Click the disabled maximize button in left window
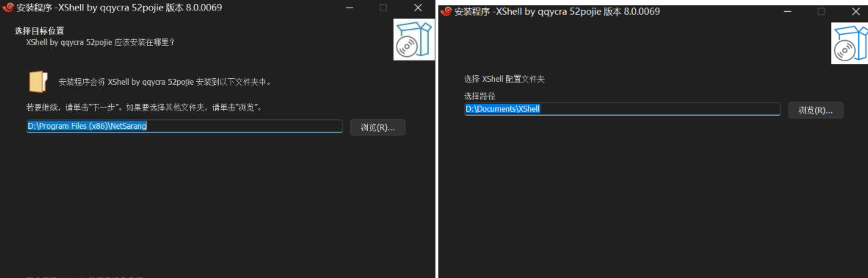Image resolution: width=868 pixels, height=278 pixels. 383,8
